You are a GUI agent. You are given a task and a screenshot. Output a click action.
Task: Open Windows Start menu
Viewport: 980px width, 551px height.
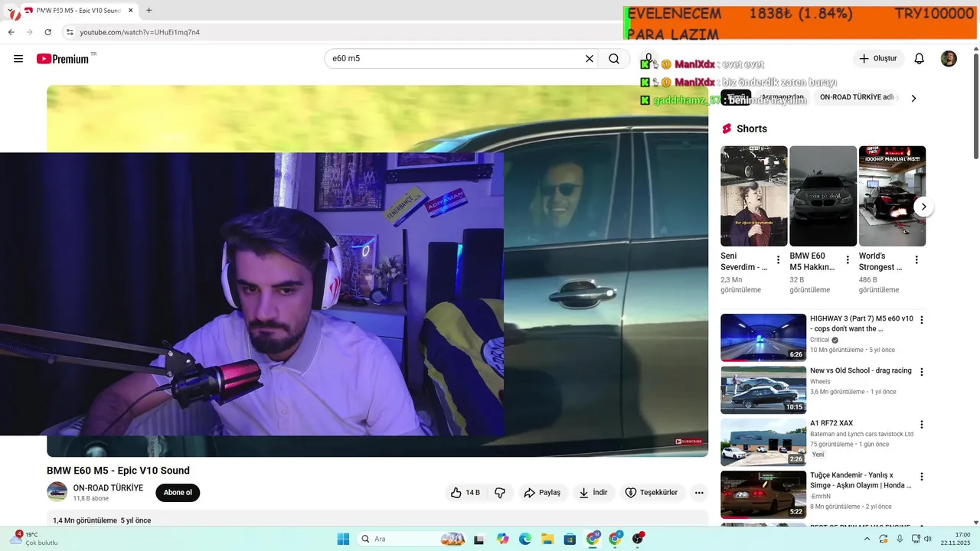(343, 539)
